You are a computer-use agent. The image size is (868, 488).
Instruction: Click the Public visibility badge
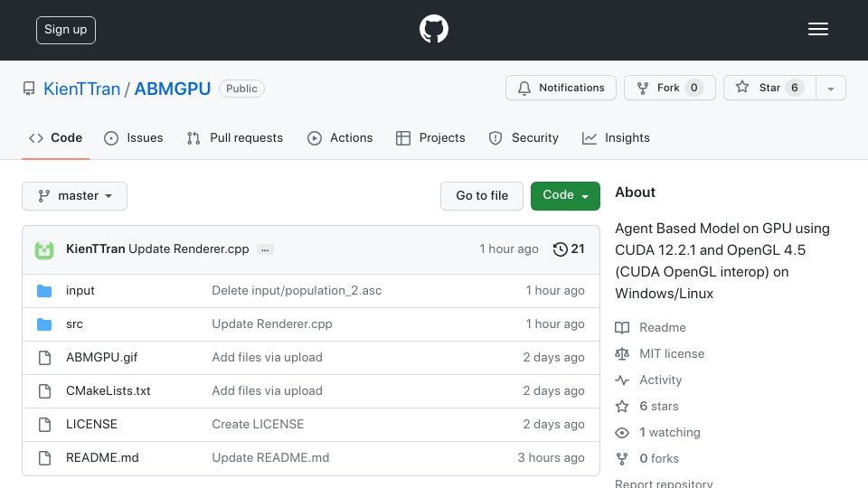click(241, 89)
